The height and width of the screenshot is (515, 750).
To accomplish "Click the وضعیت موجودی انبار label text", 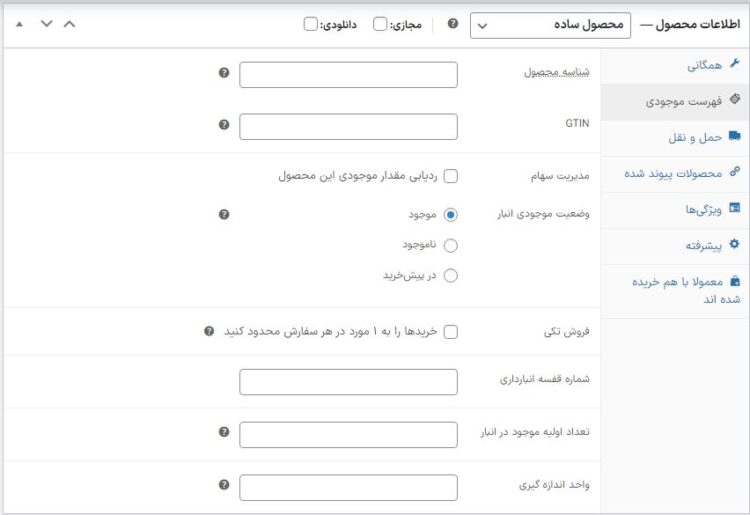I will (x=543, y=214).
